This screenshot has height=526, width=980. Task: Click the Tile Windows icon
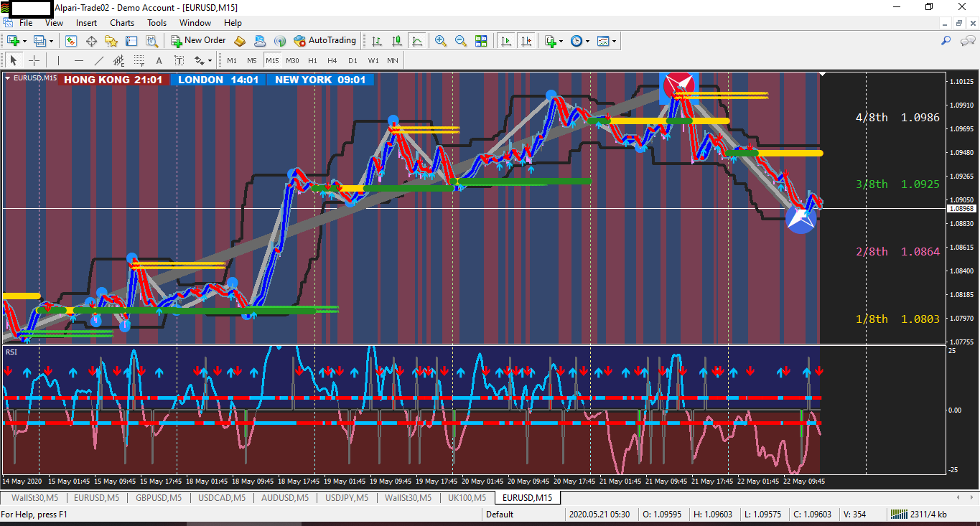(x=481, y=41)
